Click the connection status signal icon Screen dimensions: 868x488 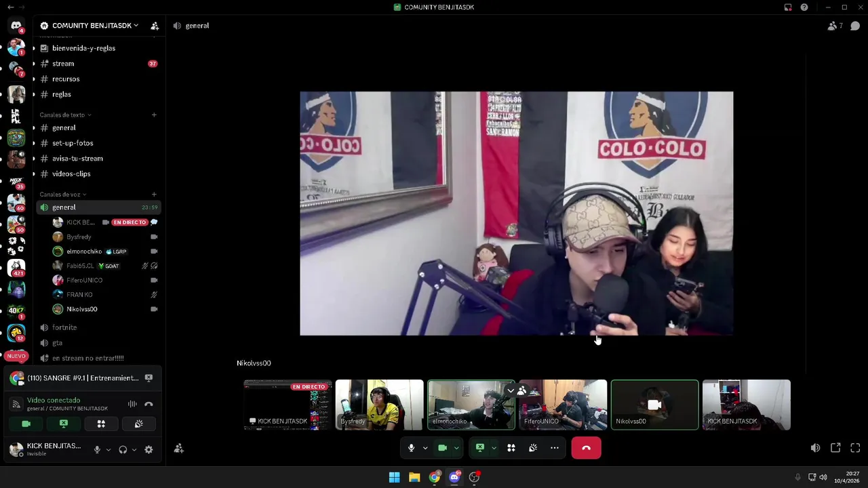pyautogui.click(x=16, y=404)
